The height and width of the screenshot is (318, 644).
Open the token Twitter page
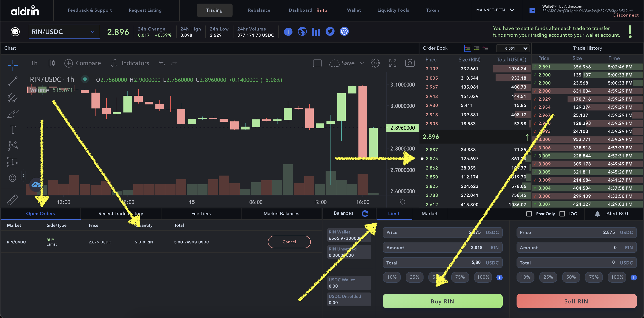click(330, 32)
